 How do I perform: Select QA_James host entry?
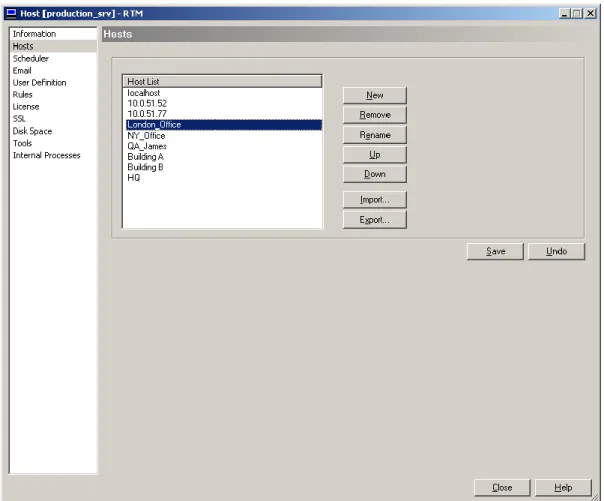[222, 146]
